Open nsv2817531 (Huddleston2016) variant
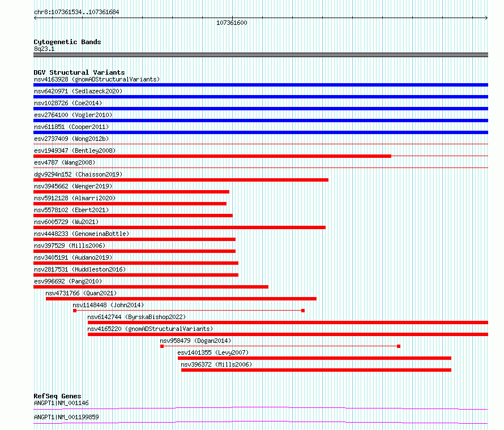The height and width of the screenshot is (430, 504). click(x=80, y=269)
